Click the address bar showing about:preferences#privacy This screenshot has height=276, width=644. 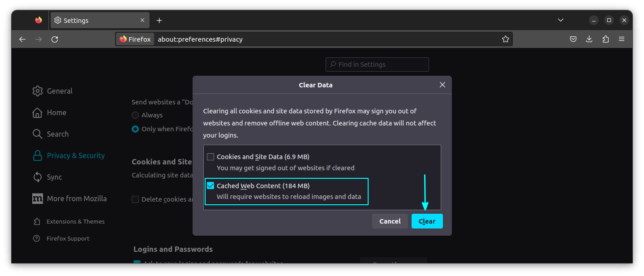[313, 39]
